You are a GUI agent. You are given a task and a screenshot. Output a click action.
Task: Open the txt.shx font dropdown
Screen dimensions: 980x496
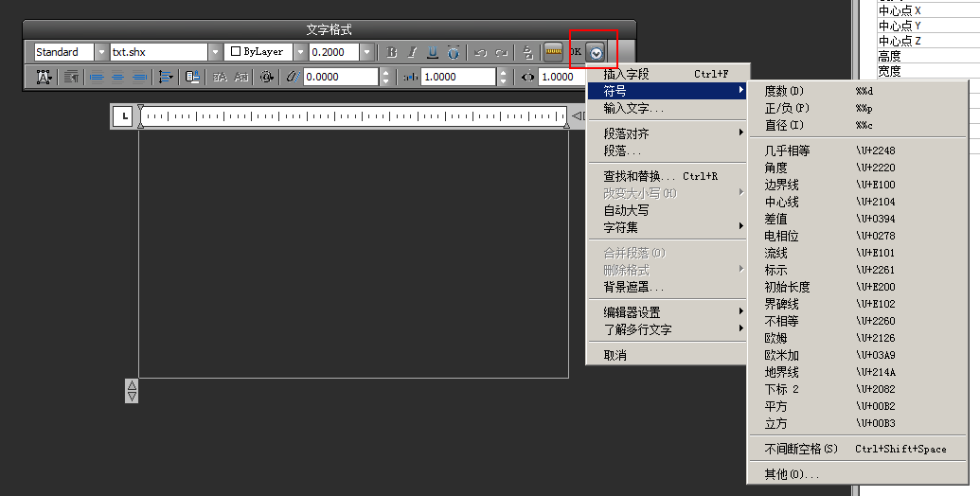[x=214, y=52]
